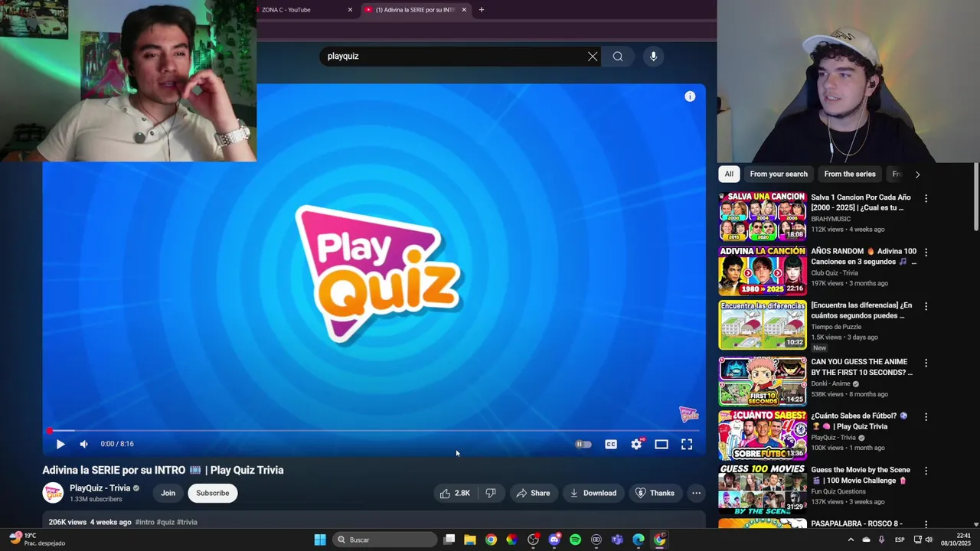Open the player settings gear

[x=636, y=444]
